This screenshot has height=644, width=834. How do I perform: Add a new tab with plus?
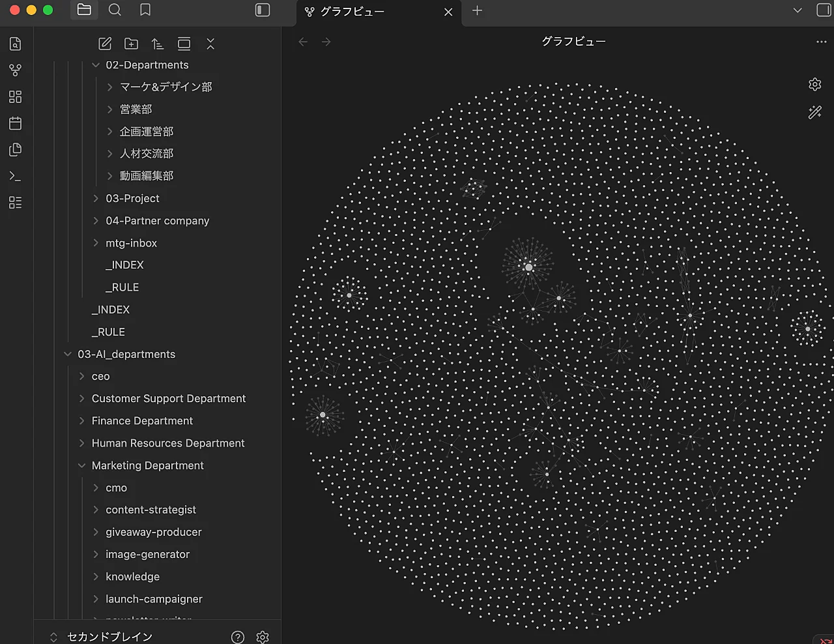pyautogui.click(x=477, y=10)
